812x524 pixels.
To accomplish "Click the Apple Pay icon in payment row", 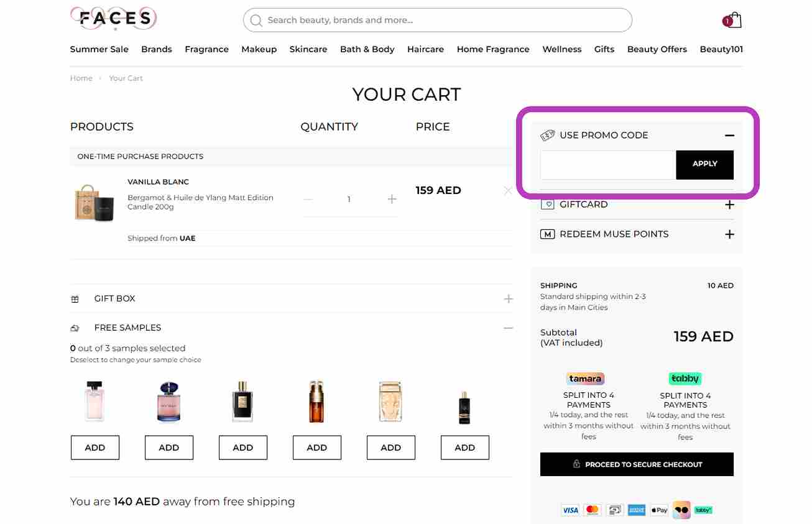I will [658, 510].
